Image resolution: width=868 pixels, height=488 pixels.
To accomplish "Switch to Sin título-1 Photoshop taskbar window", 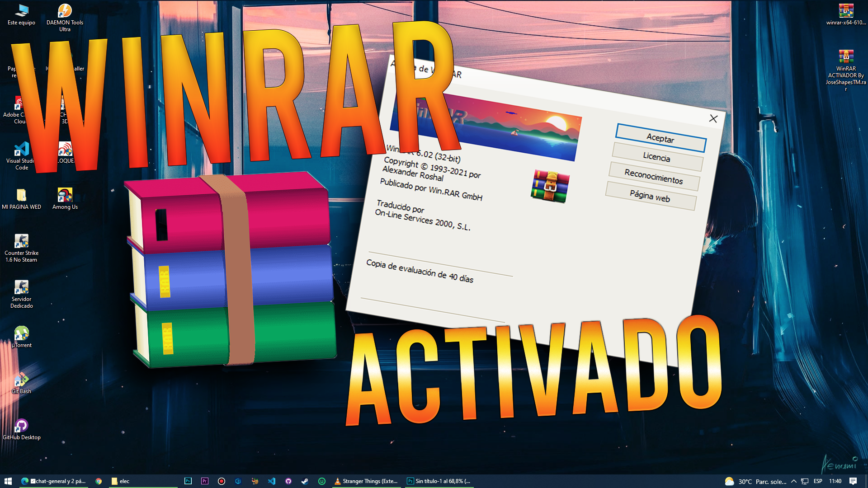I will click(439, 481).
